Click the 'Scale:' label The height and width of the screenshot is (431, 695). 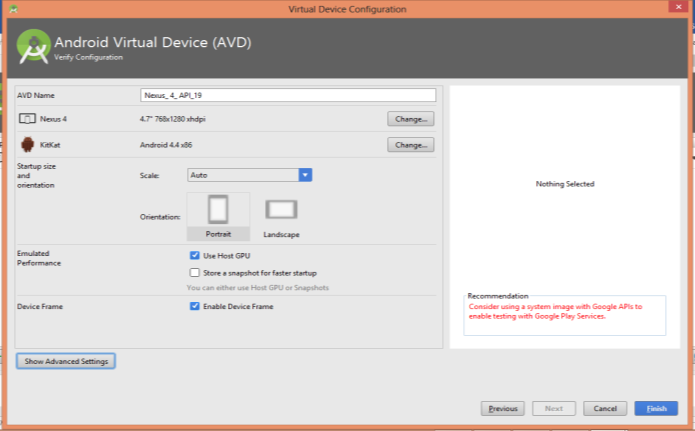[x=149, y=176]
